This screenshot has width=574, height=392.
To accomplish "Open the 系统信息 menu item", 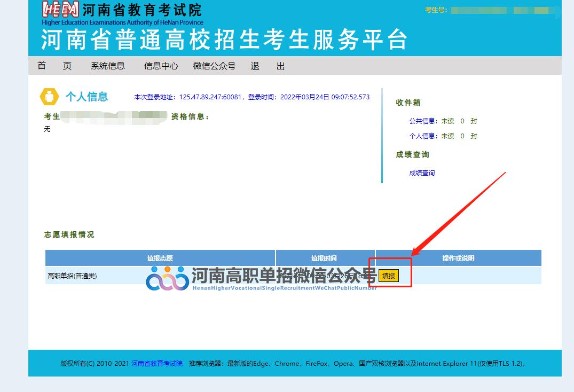I will (108, 66).
